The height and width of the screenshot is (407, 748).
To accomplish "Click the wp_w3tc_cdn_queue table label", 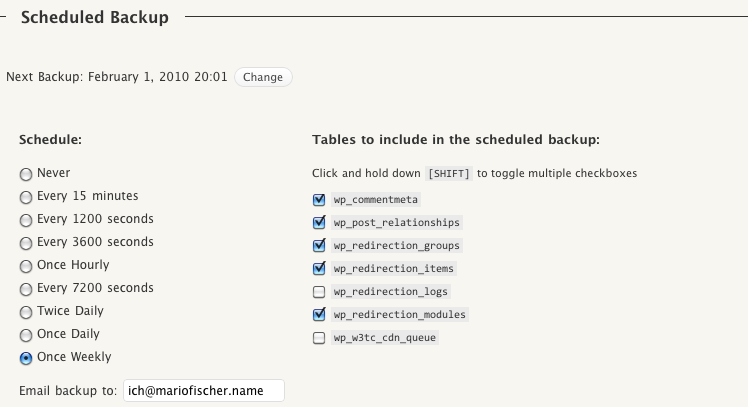I will [x=385, y=338].
